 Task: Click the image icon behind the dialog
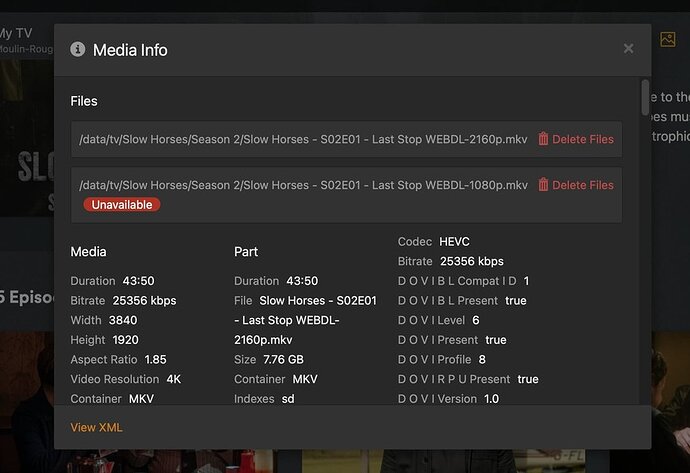tap(668, 39)
